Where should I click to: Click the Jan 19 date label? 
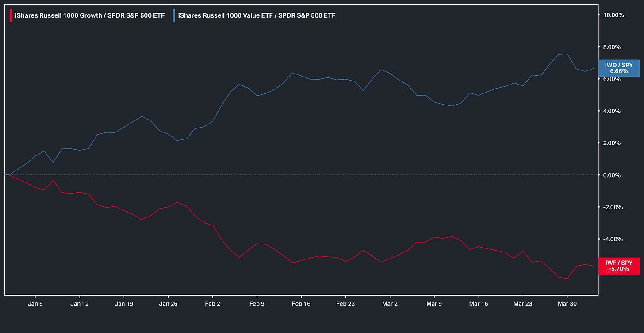tap(124, 304)
